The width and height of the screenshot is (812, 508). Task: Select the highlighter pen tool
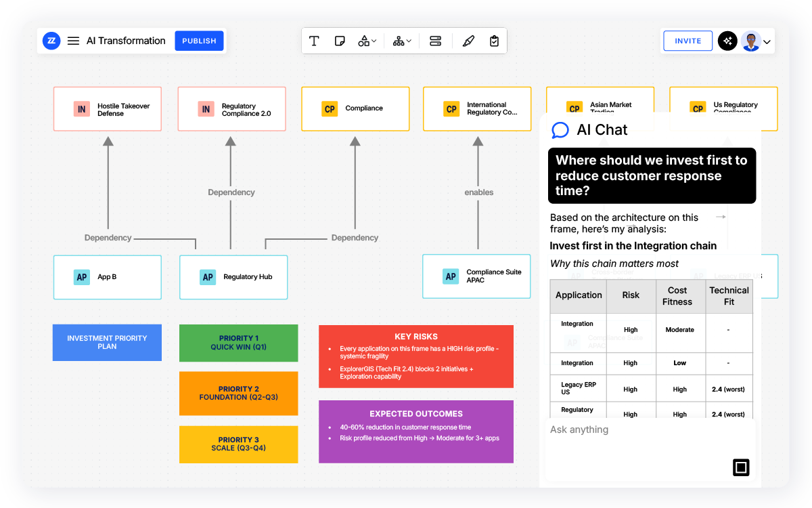click(x=468, y=41)
